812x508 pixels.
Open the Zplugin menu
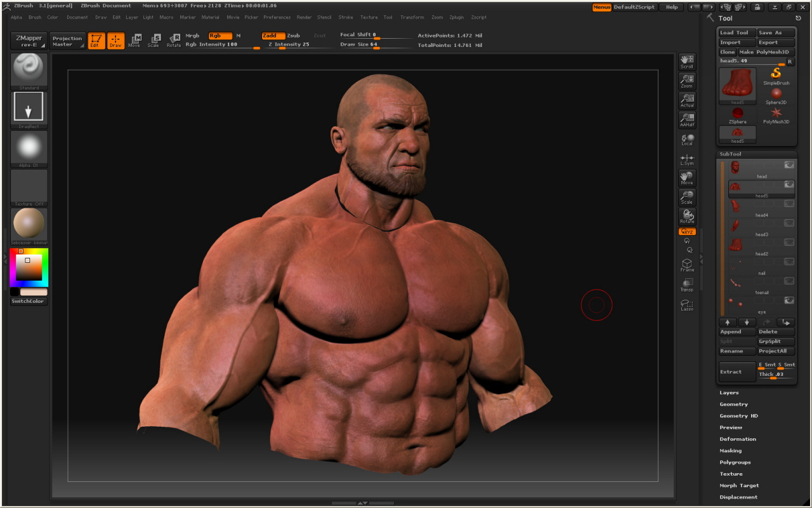coord(456,17)
